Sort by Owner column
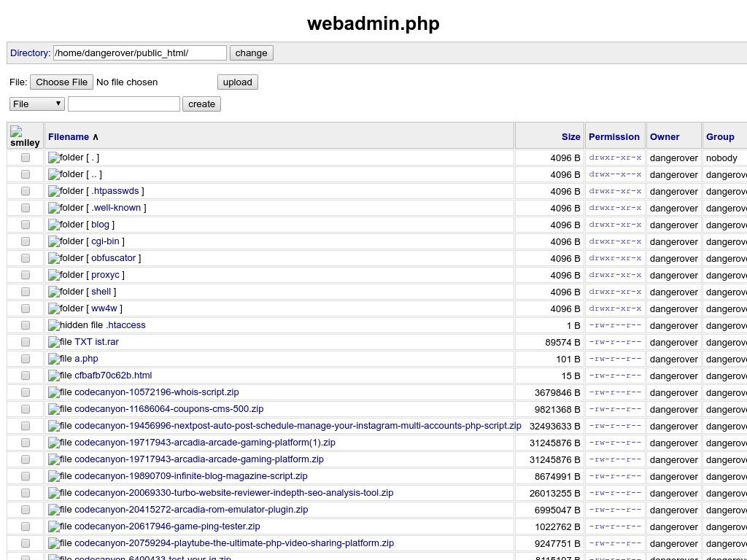 pyautogui.click(x=665, y=136)
